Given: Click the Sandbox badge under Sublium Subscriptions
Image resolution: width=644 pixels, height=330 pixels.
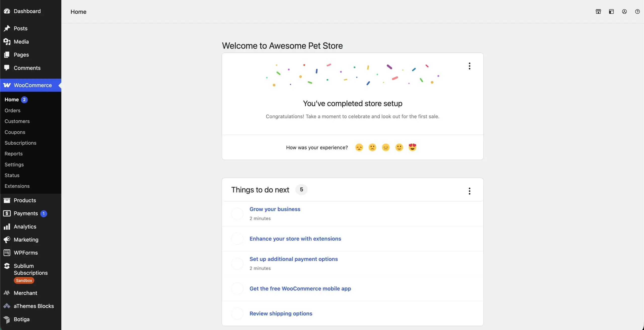Looking at the screenshot, I should click(x=24, y=280).
